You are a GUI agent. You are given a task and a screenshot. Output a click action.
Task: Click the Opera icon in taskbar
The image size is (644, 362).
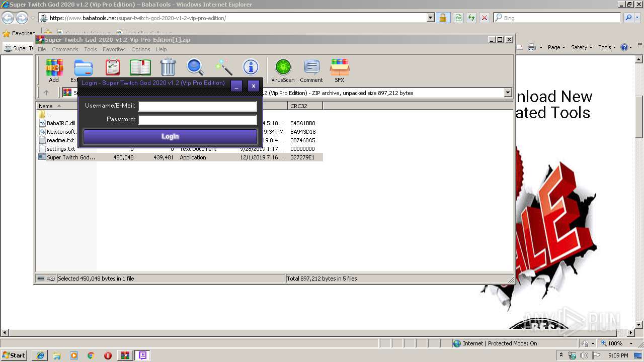(x=108, y=355)
